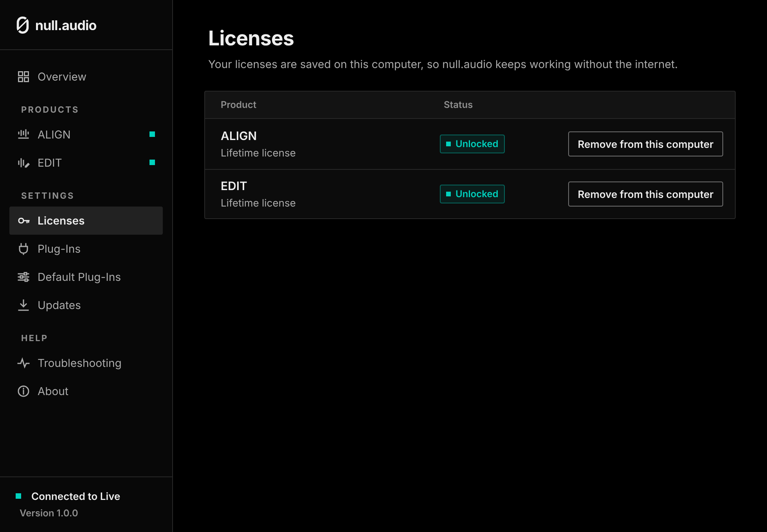Click the null.audio brand name
Viewport: 767px width, 532px height.
[x=66, y=25]
